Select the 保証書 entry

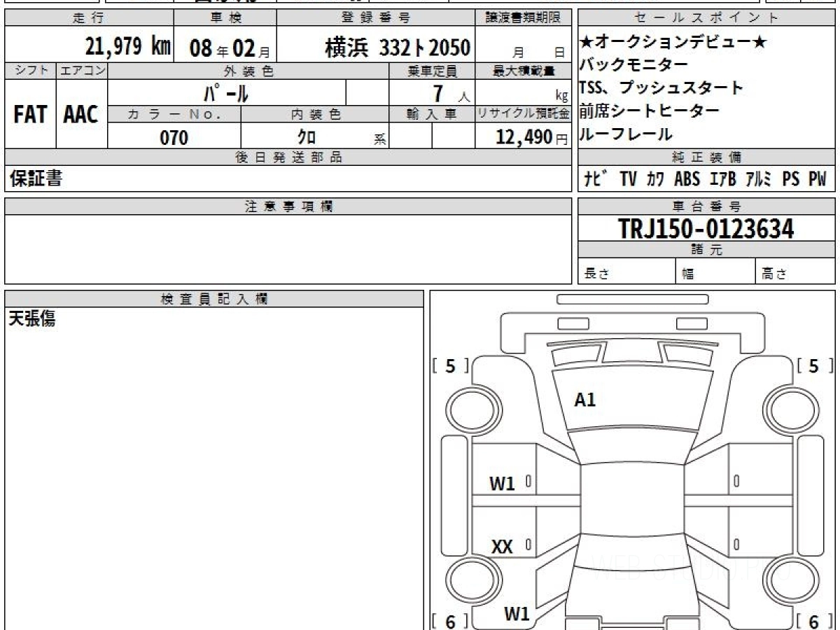click(x=36, y=179)
